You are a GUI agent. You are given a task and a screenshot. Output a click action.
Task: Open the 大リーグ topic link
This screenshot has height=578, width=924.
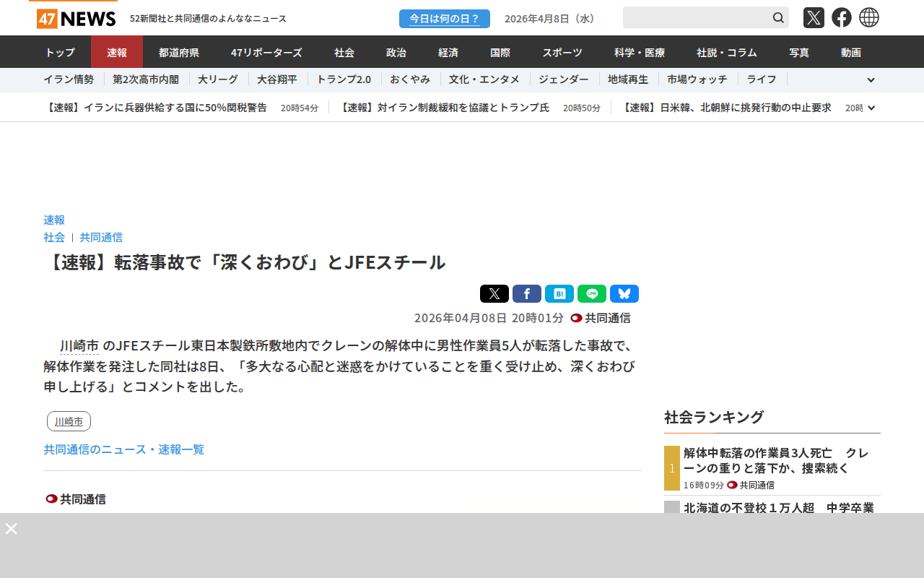click(x=218, y=79)
